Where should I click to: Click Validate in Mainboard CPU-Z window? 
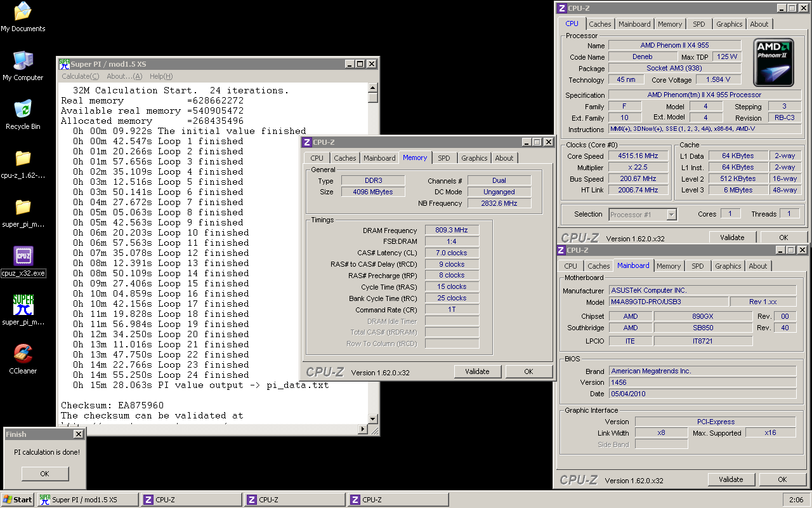731,479
